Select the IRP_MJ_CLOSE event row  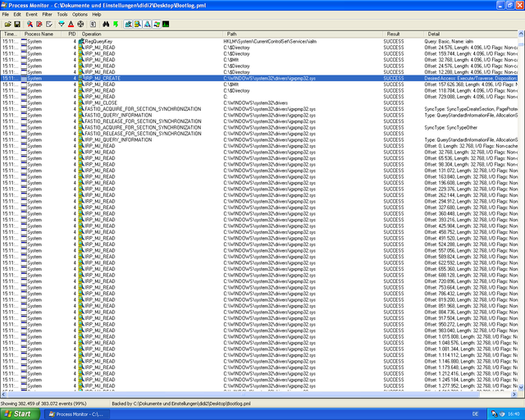[x=259, y=103]
